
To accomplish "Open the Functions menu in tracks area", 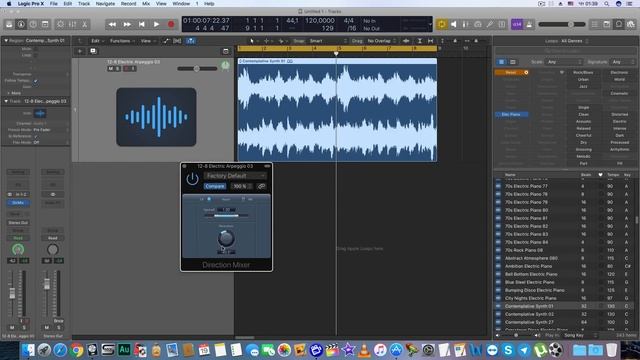I will (x=121, y=41).
